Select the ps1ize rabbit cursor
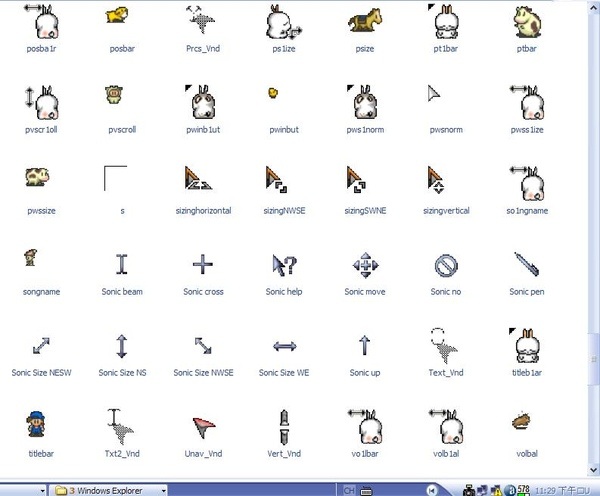Viewport: 600px width, 496px height. pos(284,22)
